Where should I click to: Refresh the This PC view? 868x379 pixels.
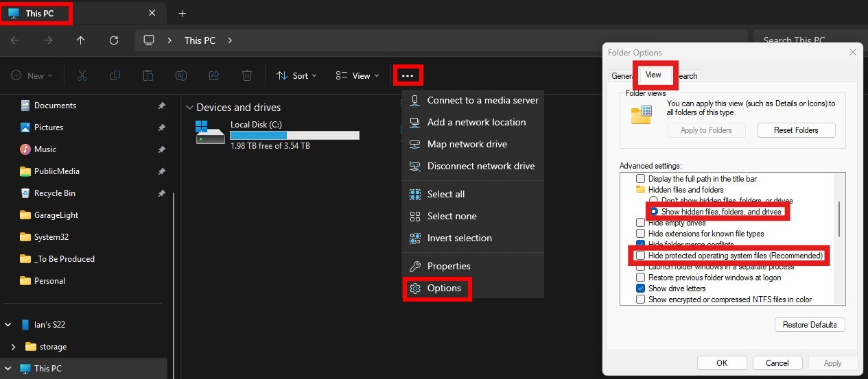click(114, 40)
